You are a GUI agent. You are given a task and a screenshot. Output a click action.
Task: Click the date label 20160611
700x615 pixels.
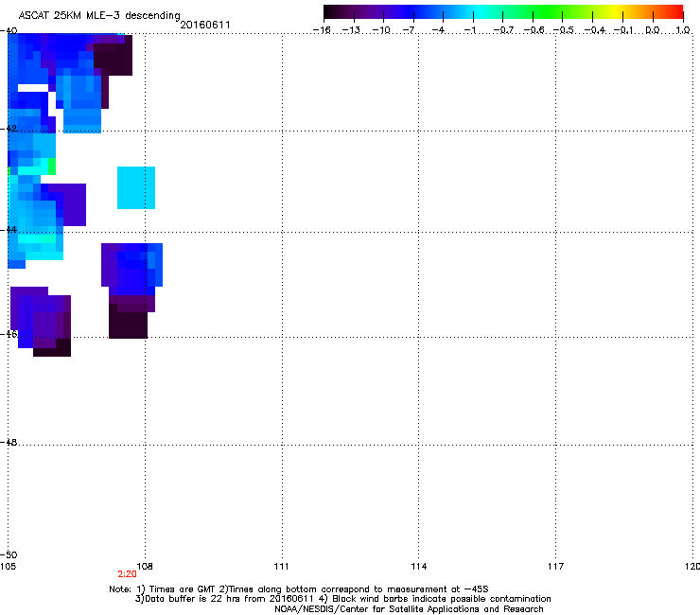pos(205,25)
